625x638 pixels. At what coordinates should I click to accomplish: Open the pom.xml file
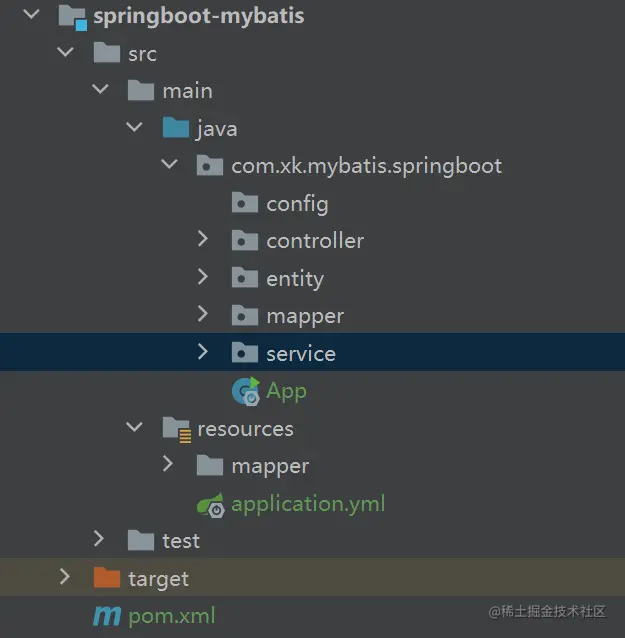point(171,616)
